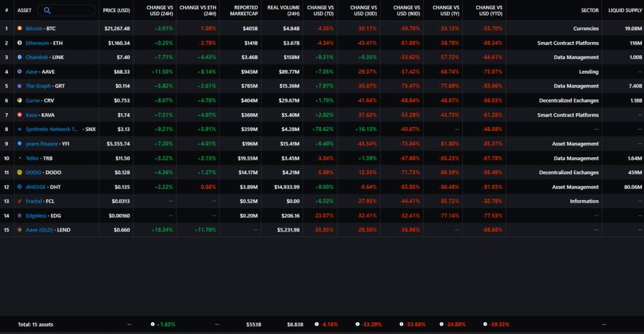Click the Aave [OLD] LEND coin icon

coord(19,230)
